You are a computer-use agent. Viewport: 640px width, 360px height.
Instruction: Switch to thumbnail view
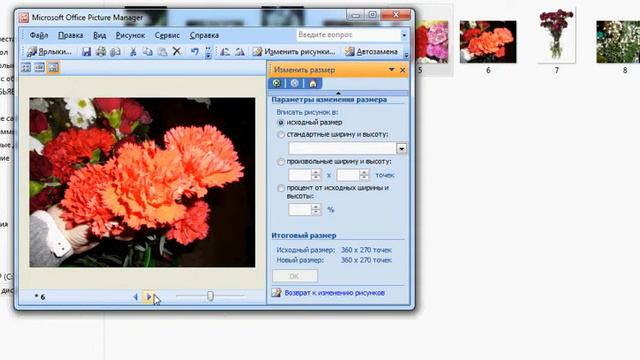(x=26, y=67)
